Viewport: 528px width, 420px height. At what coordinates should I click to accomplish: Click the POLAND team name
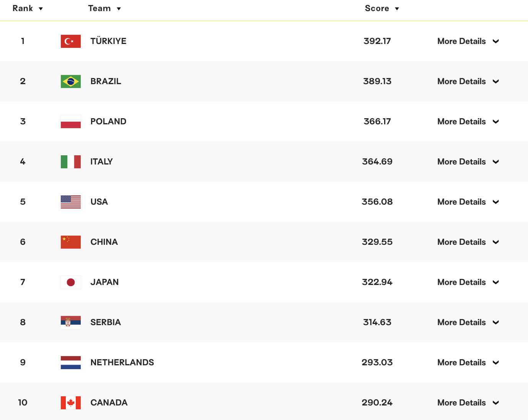(108, 122)
